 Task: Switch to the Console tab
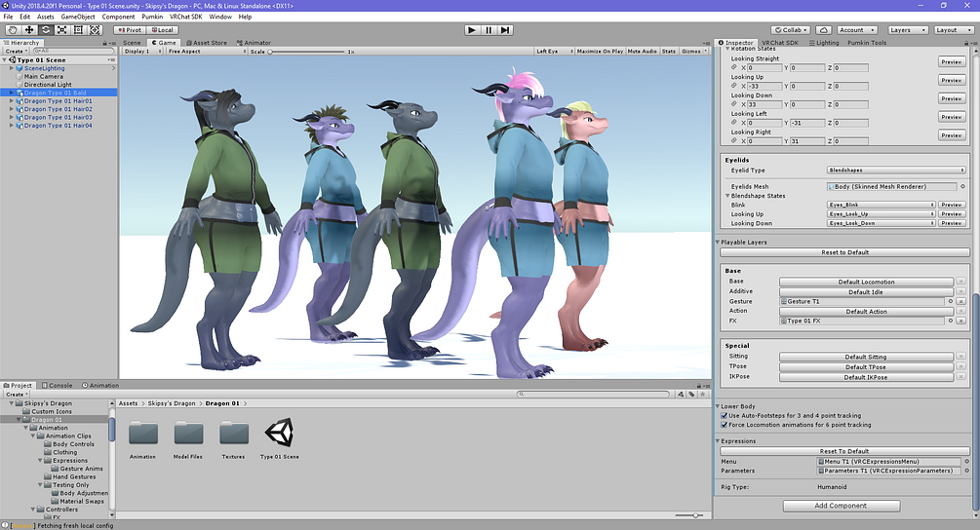click(57, 386)
